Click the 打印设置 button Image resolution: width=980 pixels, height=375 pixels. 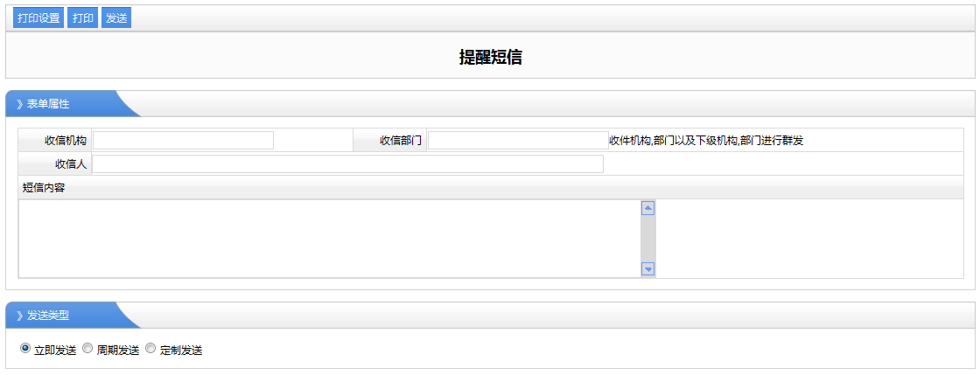click(38, 18)
